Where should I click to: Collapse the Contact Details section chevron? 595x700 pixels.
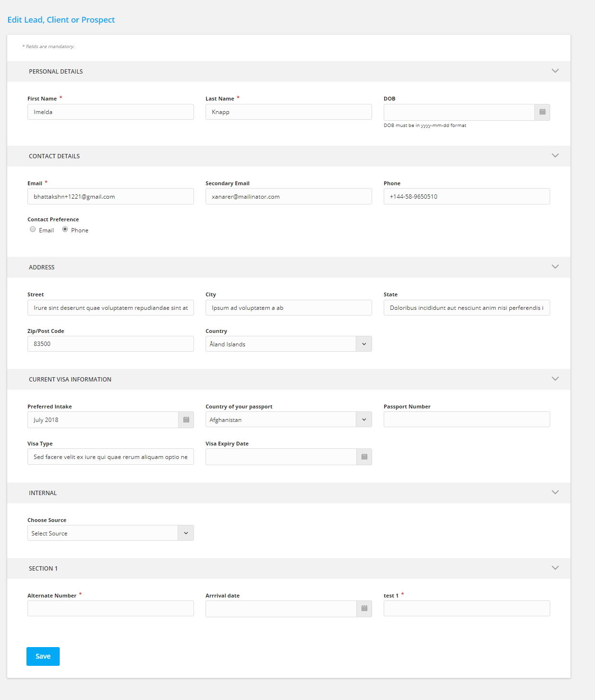pos(555,155)
